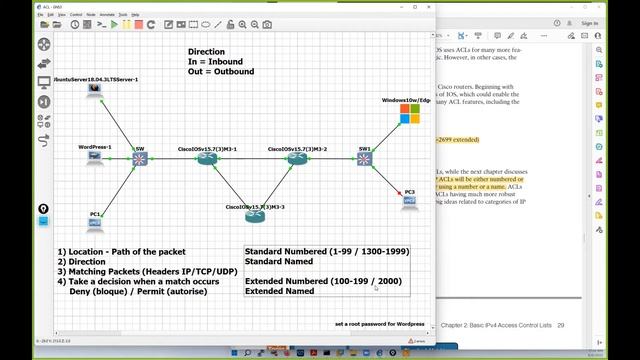Open search magnifier in PDF side panel
Screen dimensions: 640x360
(599, 50)
